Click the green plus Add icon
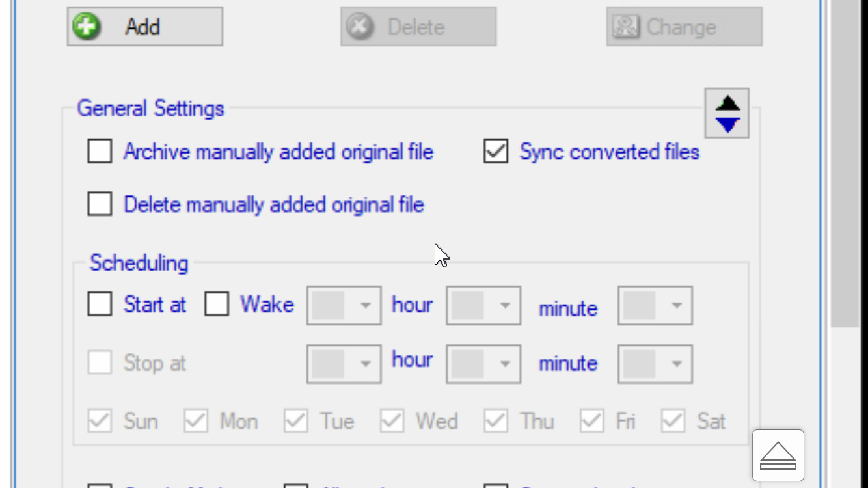Viewport: 868px width, 488px height. click(x=87, y=27)
